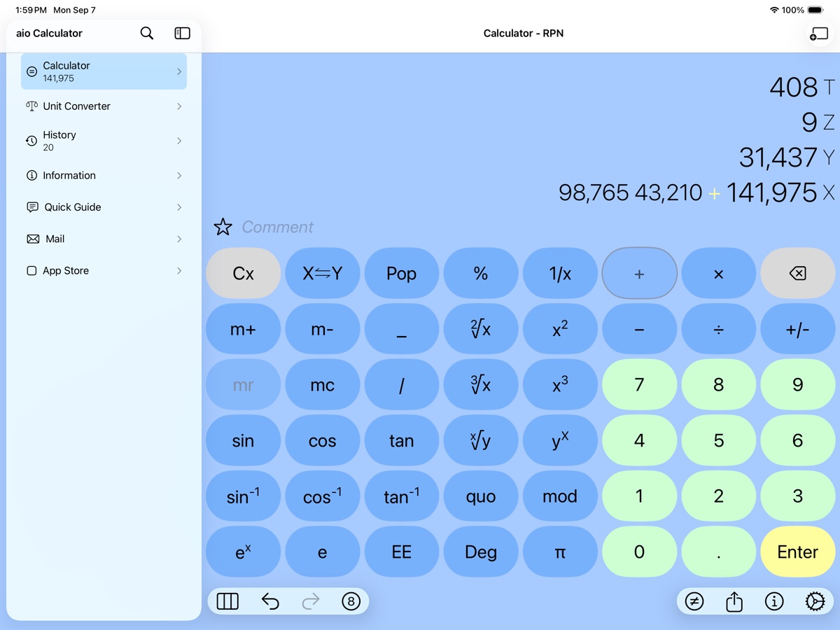Toggle the Deg angle mode key
The width and height of the screenshot is (840, 630).
481,552
